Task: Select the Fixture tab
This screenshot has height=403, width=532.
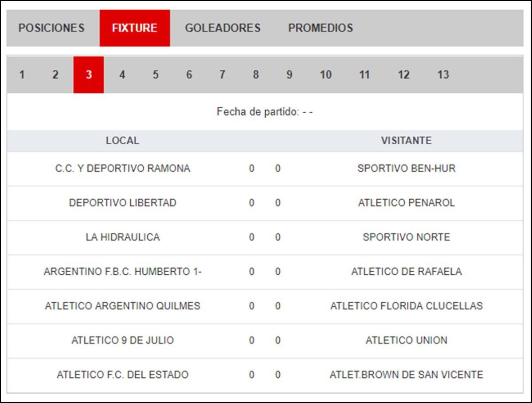Action: (x=134, y=28)
